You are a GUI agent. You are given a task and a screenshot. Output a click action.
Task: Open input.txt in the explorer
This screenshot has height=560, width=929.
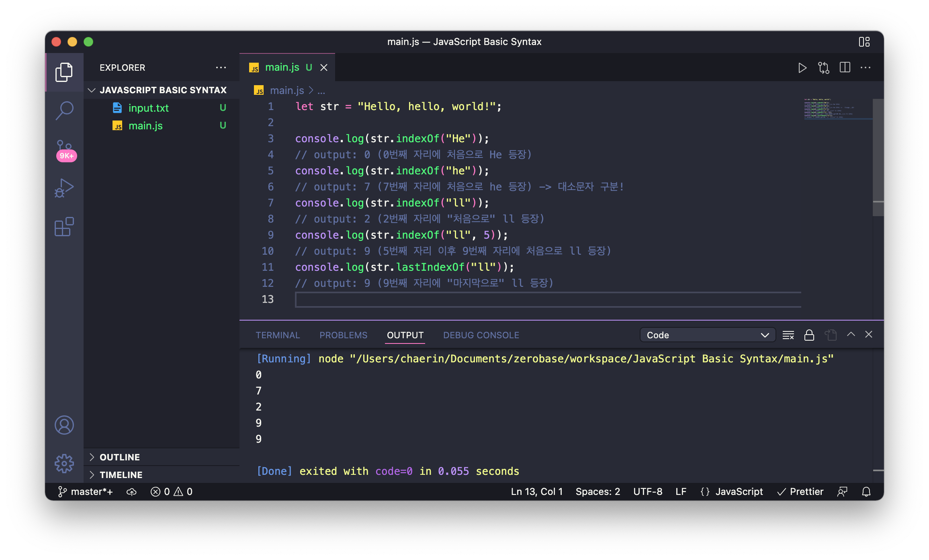point(148,108)
